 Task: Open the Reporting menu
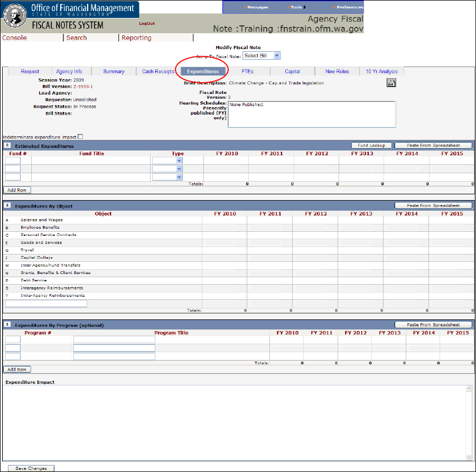click(x=136, y=37)
